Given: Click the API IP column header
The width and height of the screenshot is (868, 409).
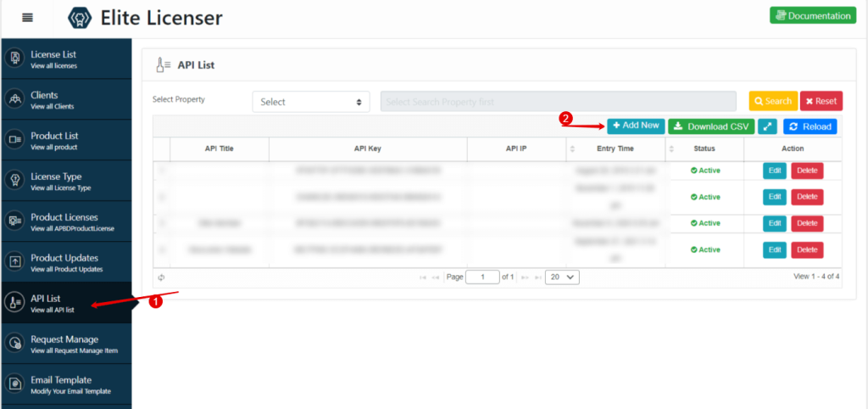Looking at the screenshot, I should (516, 148).
